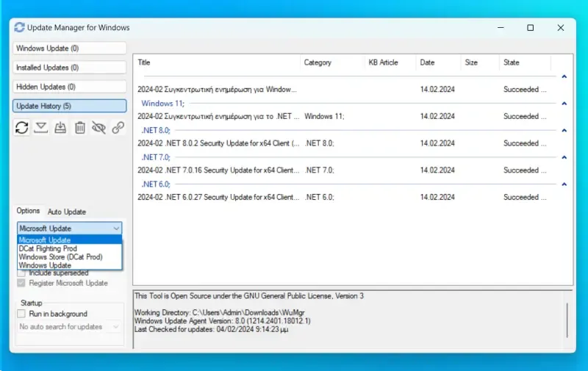Select the Update History (5) button

tap(69, 106)
